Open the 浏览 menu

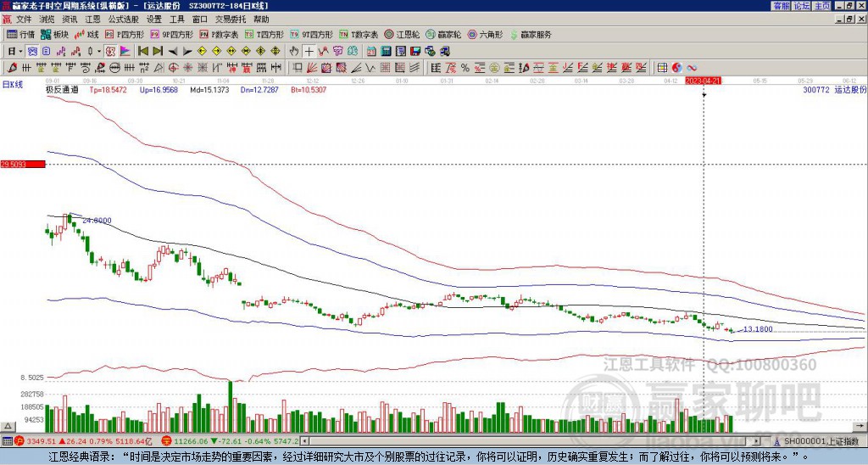(47, 20)
